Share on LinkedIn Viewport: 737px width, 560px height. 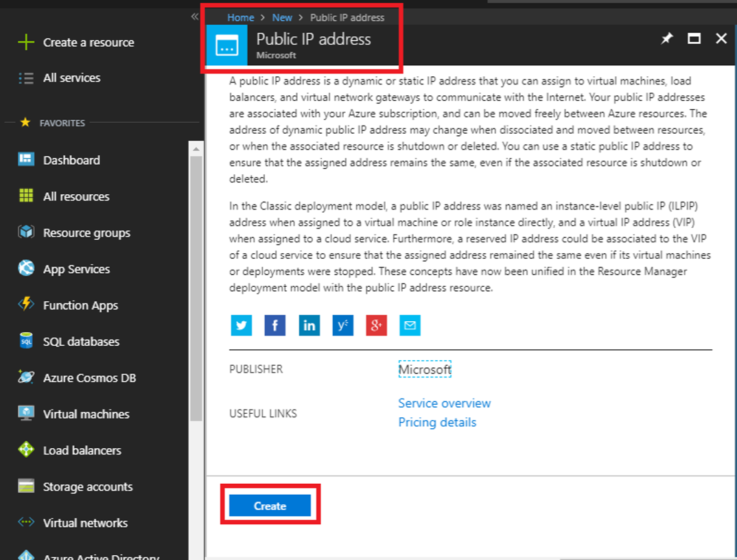[309, 325]
